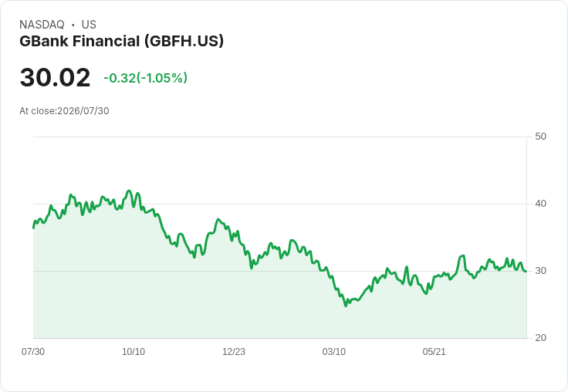Click the 12/23 x-axis date label
568x392 pixels.
[x=234, y=351]
